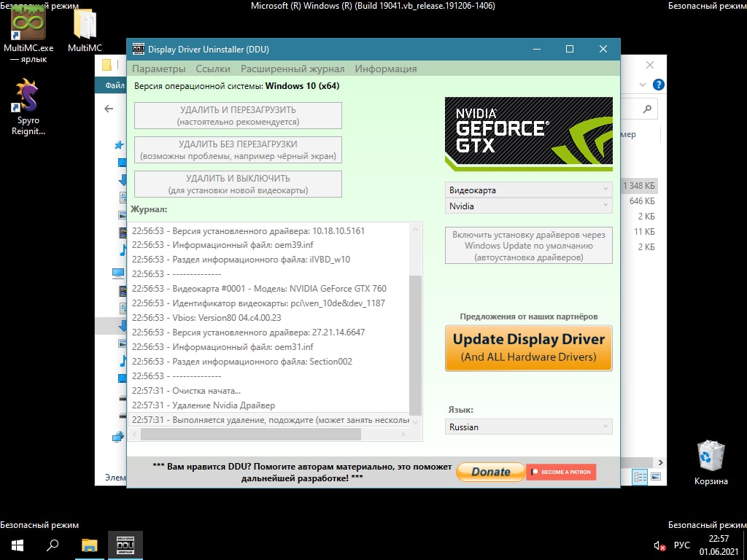Select log line oem31.inf
This screenshot has width=747, height=560.
tap(268, 346)
